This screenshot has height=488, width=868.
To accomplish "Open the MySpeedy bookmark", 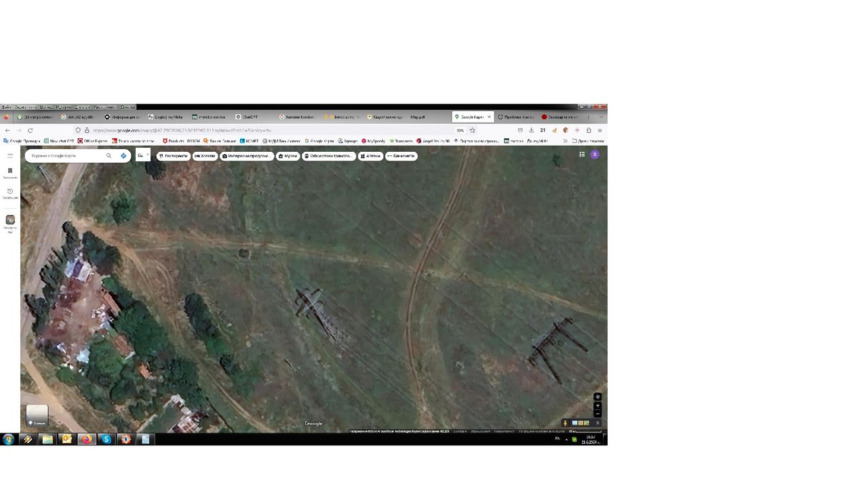I will (x=374, y=141).
